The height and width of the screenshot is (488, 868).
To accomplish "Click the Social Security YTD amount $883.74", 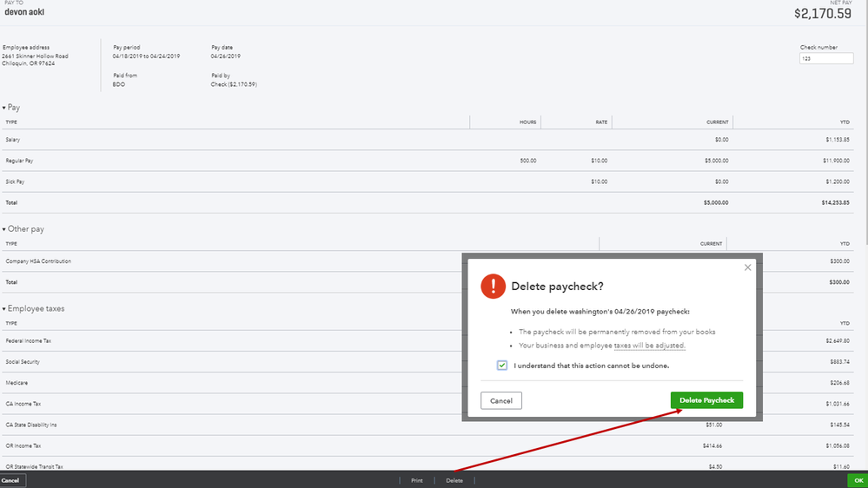I will (x=840, y=362).
